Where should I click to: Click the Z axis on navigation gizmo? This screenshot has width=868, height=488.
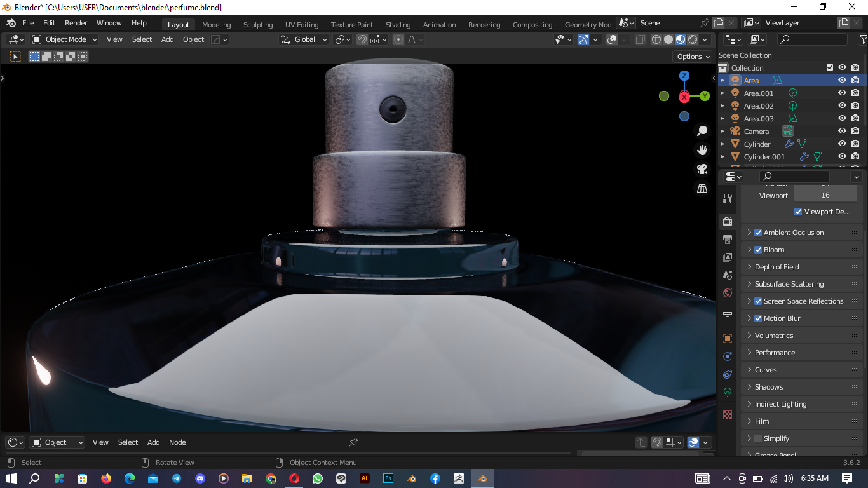pyautogui.click(x=684, y=76)
